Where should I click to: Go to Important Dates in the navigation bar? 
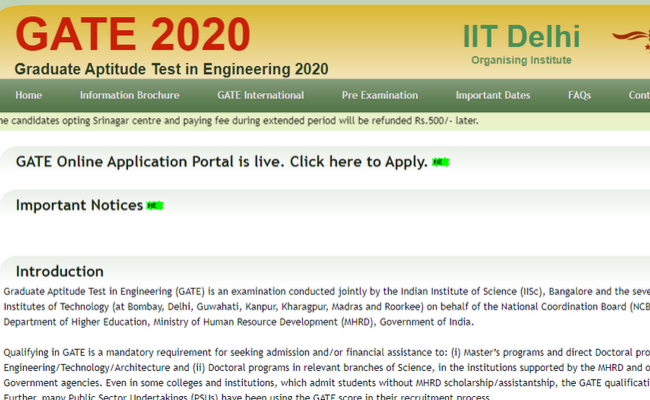(x=492, y=95)
